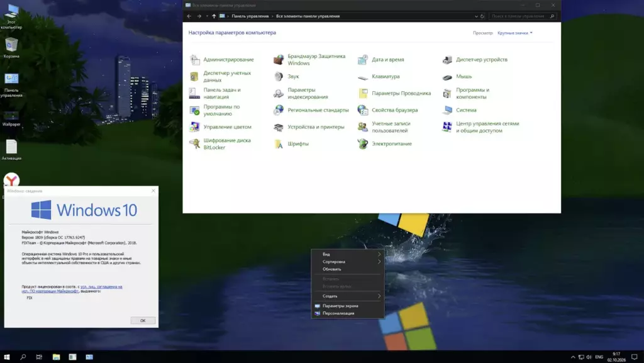This screenshot has width=644, height=363.
Task: Open File Explorer from the taskbar
Action: 56,357
